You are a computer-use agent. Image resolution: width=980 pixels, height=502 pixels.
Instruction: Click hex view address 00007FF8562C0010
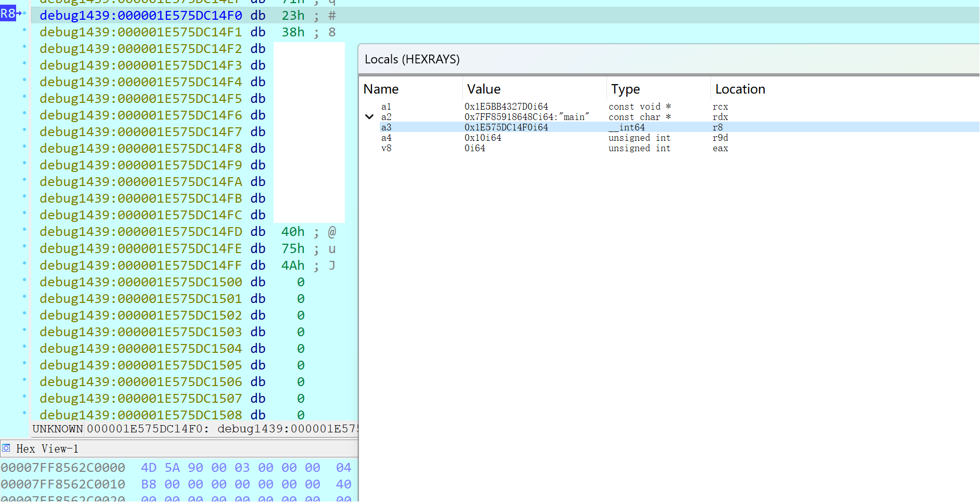coord(63,484)
